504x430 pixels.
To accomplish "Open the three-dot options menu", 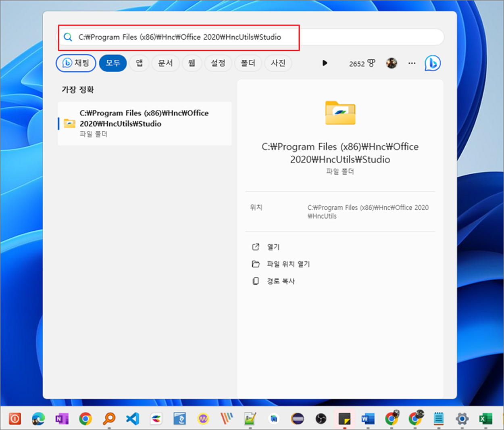I will click(x=412, y=63).
